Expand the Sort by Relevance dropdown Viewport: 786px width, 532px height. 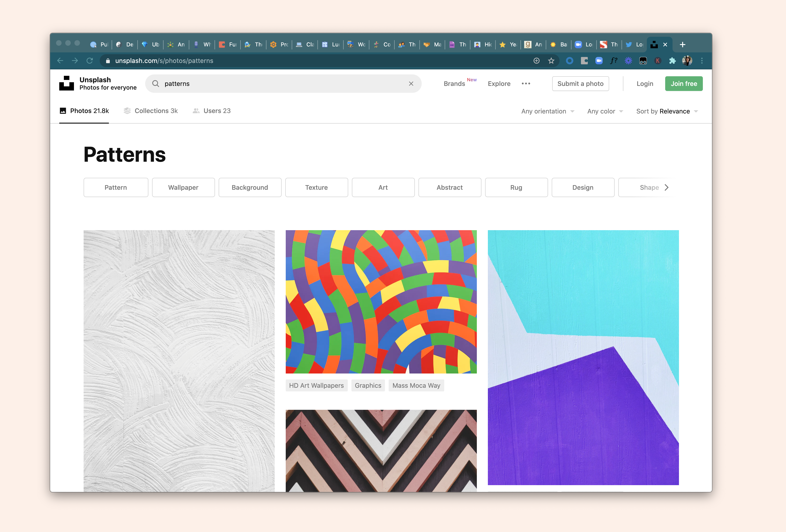tap(667, 111)
